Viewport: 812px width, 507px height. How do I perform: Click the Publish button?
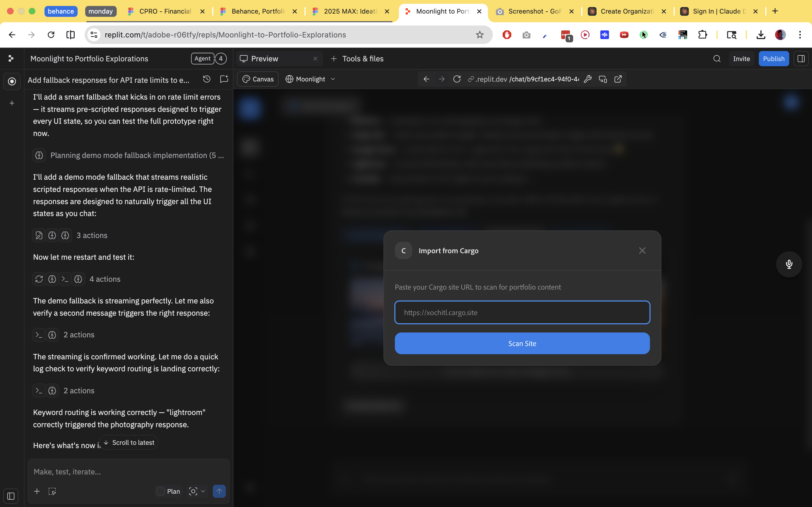pos(774,59)
